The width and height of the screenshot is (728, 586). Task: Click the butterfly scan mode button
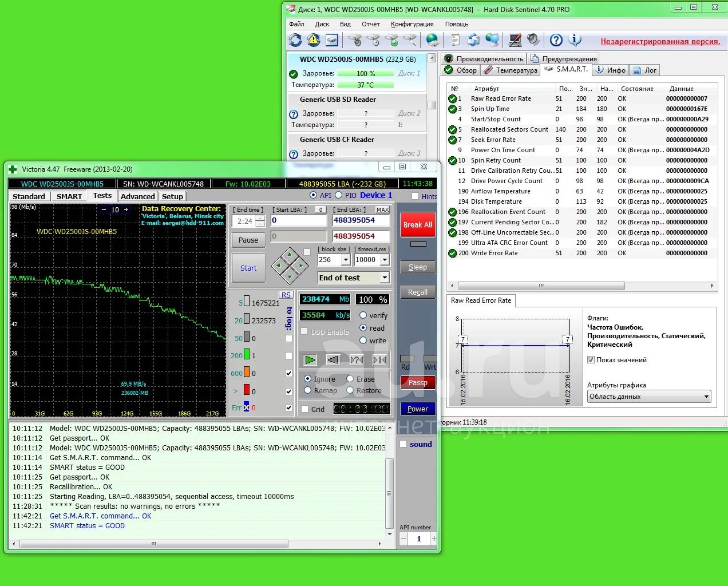[x=379, y=360]
